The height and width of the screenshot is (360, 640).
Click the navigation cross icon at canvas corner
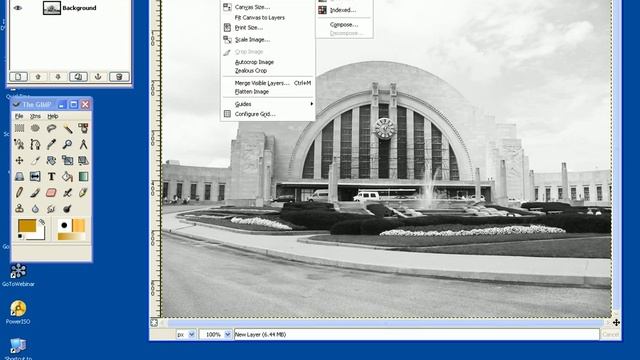pos(616,322)
